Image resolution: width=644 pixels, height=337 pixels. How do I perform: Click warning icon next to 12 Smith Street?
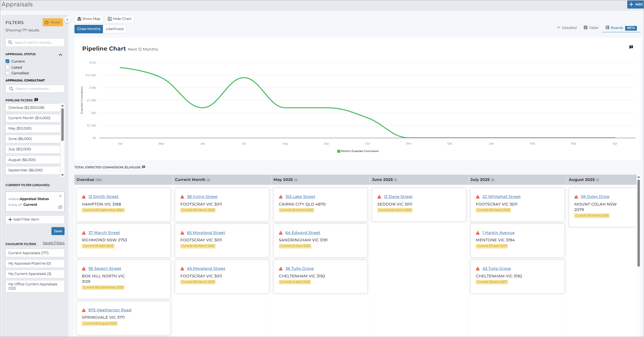click(x=84, y=197)
